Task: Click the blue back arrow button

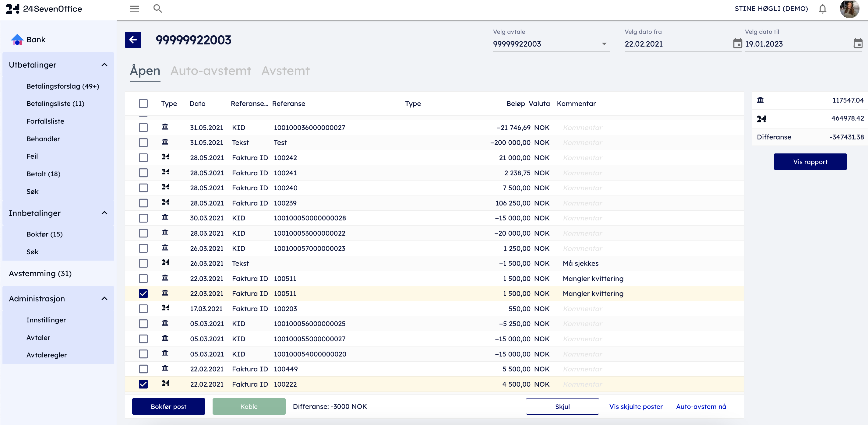Action: (x=133, y=40)
